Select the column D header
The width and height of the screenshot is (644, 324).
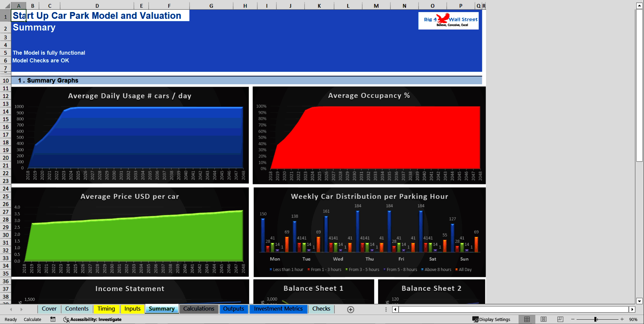click(x=97, y=6)
